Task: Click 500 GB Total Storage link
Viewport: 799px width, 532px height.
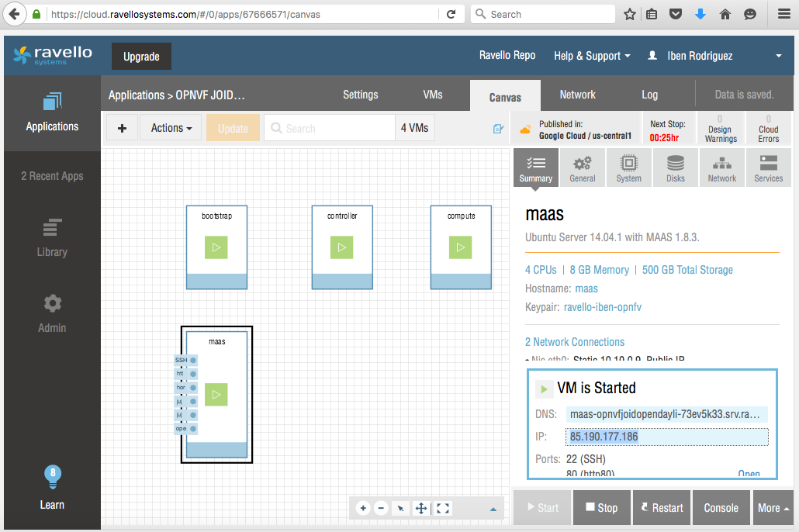Action: pyautogui.click(x=687, y=270)
